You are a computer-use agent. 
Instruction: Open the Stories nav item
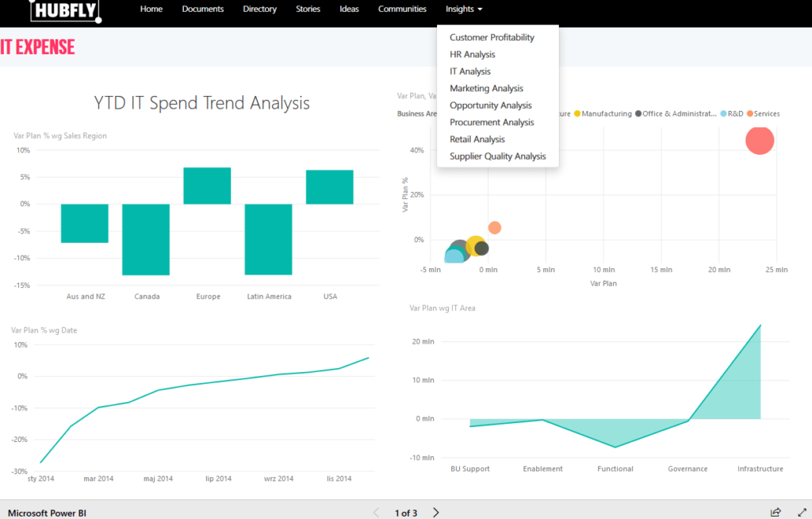308,9
